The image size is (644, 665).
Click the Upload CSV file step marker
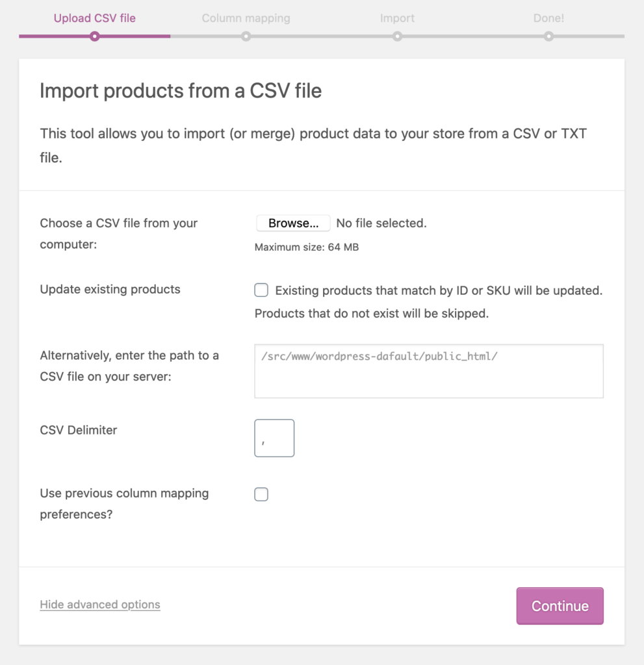tap(94, 37)
